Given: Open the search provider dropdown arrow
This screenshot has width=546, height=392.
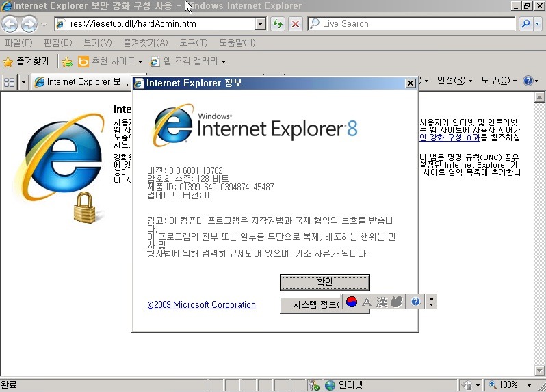Looking at the screenshot, I should 538,24.
